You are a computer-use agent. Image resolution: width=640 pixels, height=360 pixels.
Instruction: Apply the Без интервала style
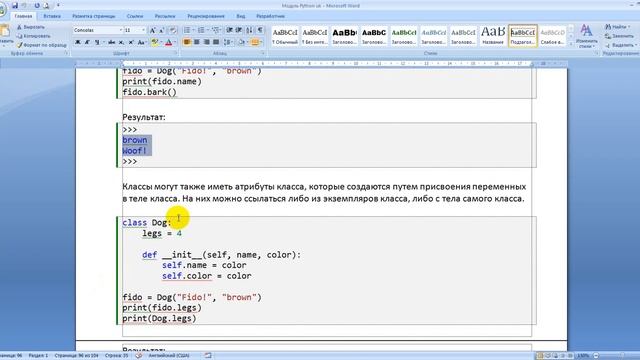(x=315, y=36)
